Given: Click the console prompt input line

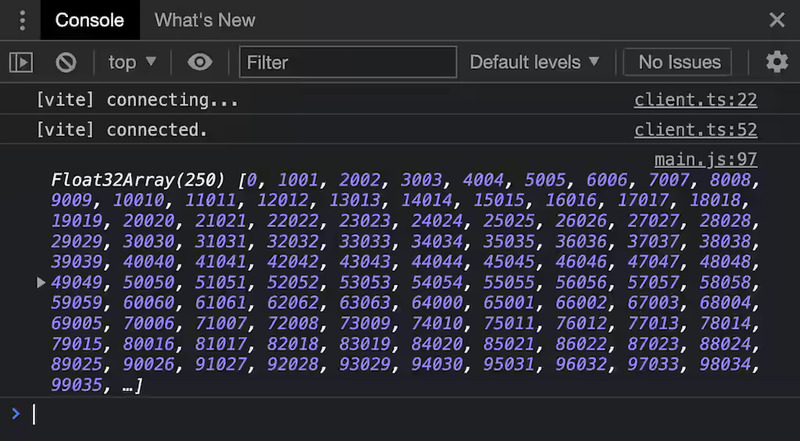Looking at the screenshot, I should pyautogui.click(x=400, y=414).
